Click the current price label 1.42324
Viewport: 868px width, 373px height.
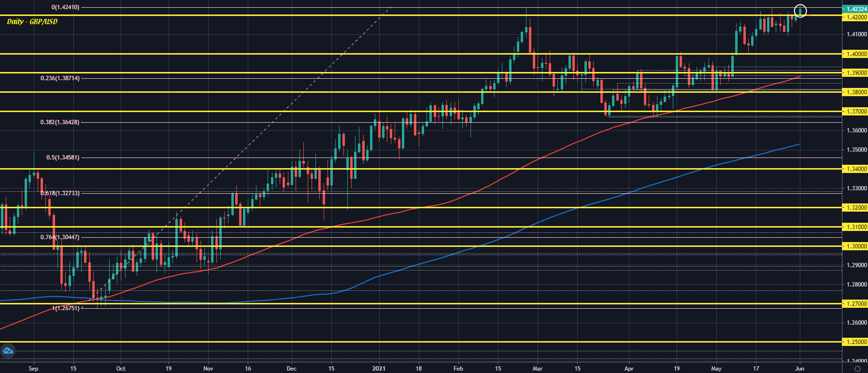pos(854,9)
